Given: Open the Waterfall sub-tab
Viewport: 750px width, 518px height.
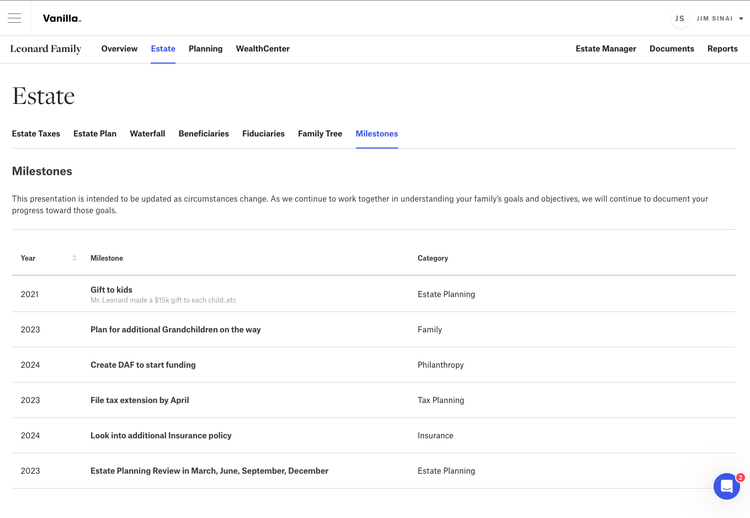Looking at the screenshot, I should click(x=147, y=133).
